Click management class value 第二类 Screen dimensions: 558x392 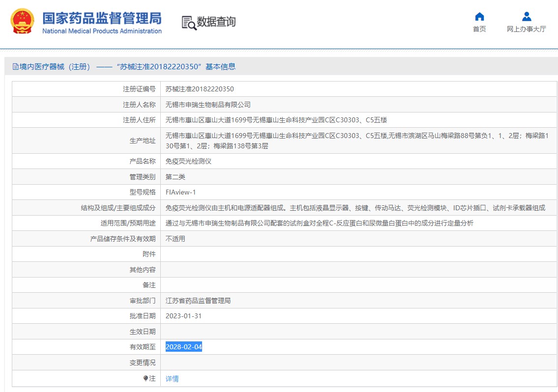175,177
